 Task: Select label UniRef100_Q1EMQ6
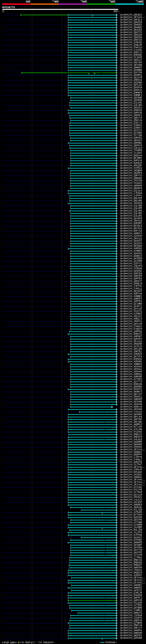131,82
